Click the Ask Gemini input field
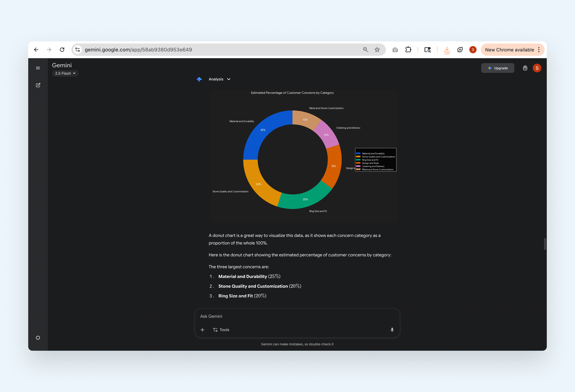 pos(297,316)
